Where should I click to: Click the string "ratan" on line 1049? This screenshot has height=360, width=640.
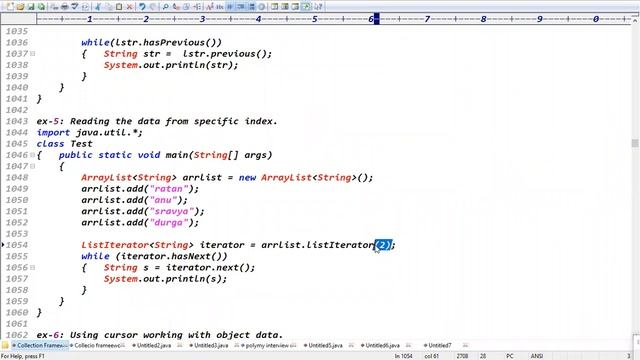click(169, 189)
